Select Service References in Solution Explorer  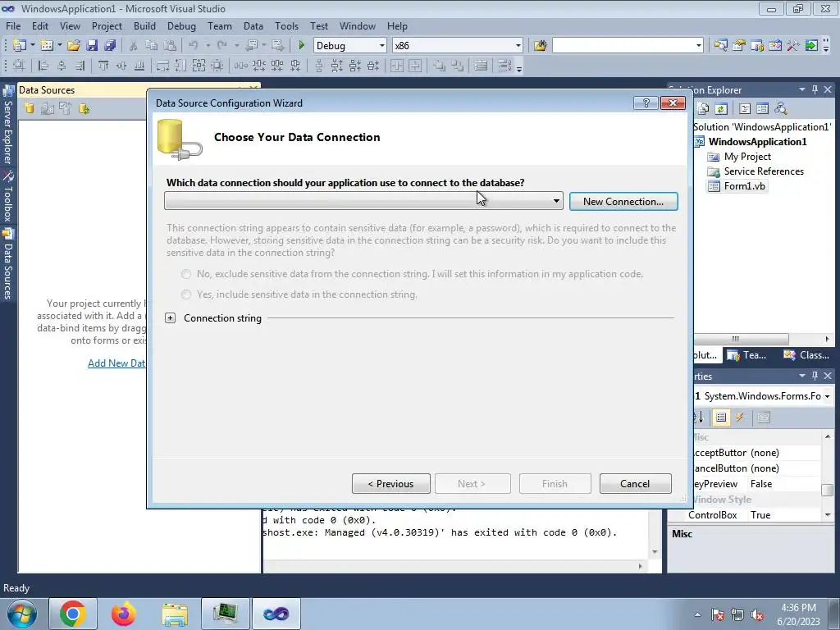(x=764, y=171)
